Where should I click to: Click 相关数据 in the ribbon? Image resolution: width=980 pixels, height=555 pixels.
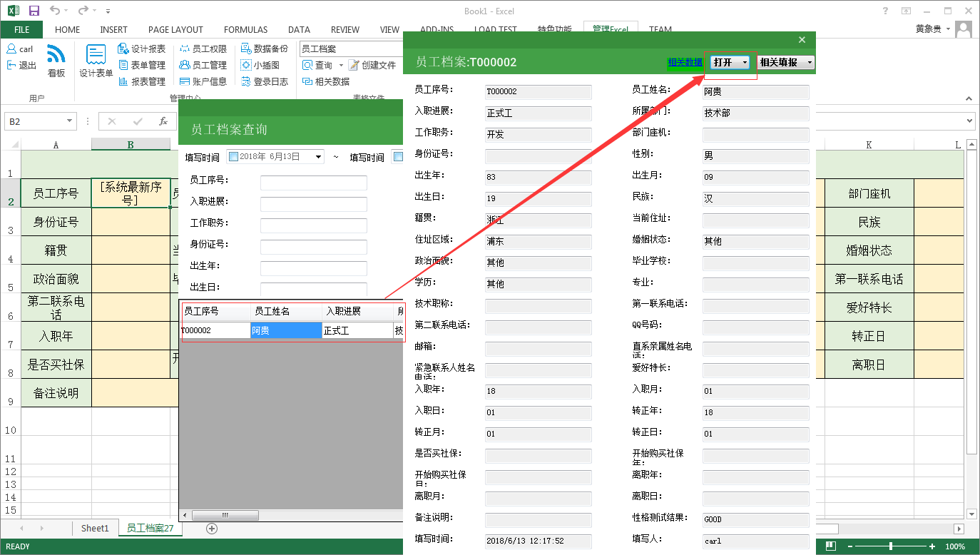coord(326,81)
